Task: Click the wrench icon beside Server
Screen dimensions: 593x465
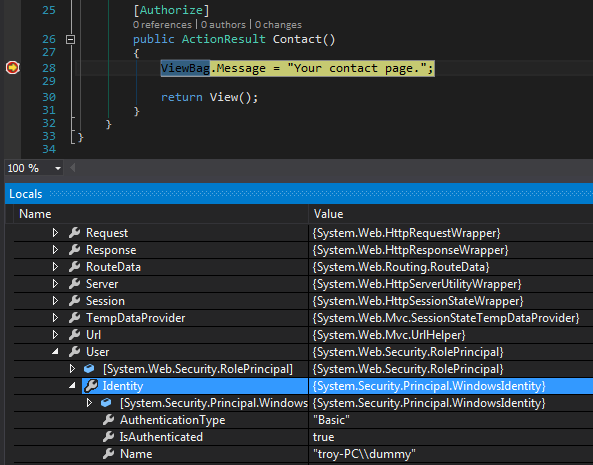Action: [75, 284]
